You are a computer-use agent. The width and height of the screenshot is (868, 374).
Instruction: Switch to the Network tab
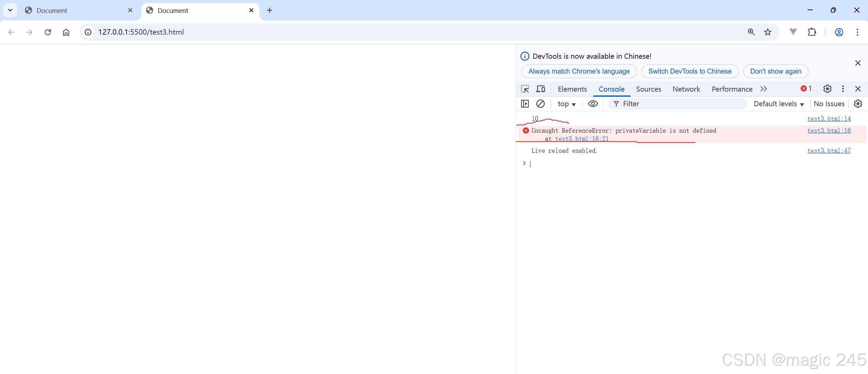pos(686,89)
